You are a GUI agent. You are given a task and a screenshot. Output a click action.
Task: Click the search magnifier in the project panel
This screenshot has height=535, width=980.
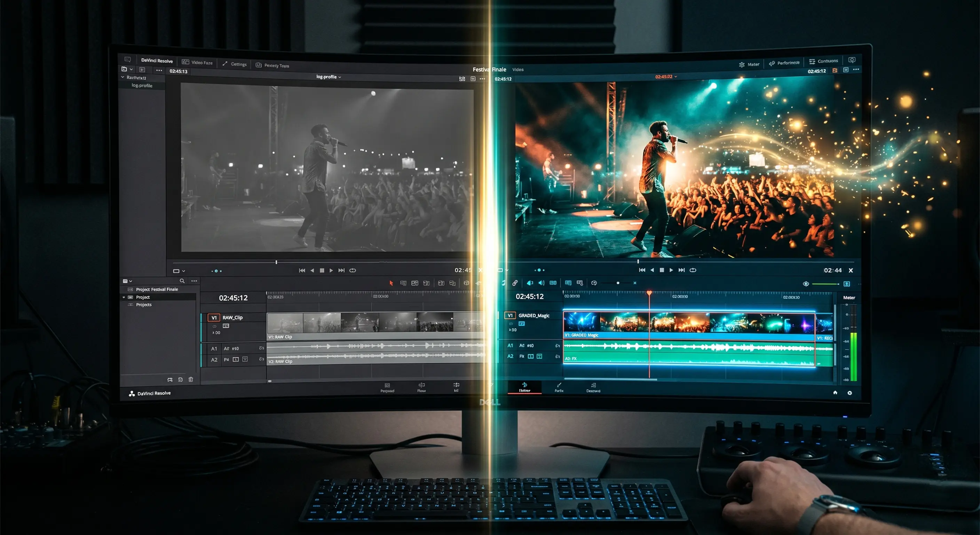click(x=182, y=281)
